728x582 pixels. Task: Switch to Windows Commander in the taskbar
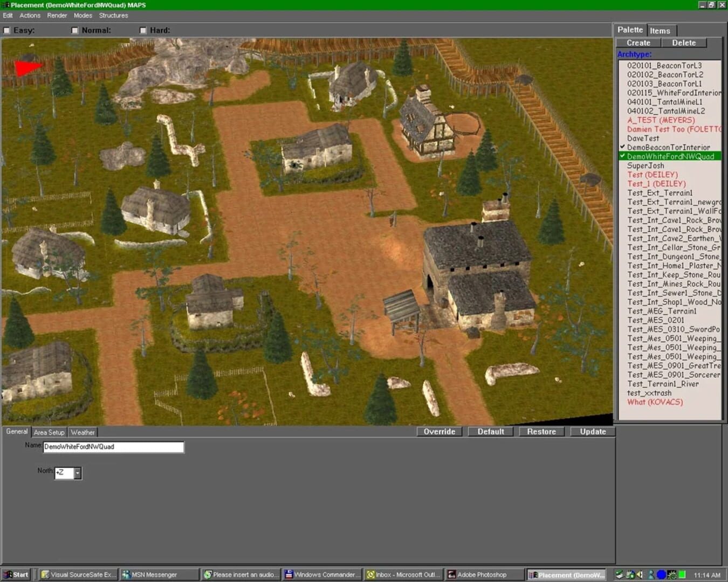[x=321, y=574]
